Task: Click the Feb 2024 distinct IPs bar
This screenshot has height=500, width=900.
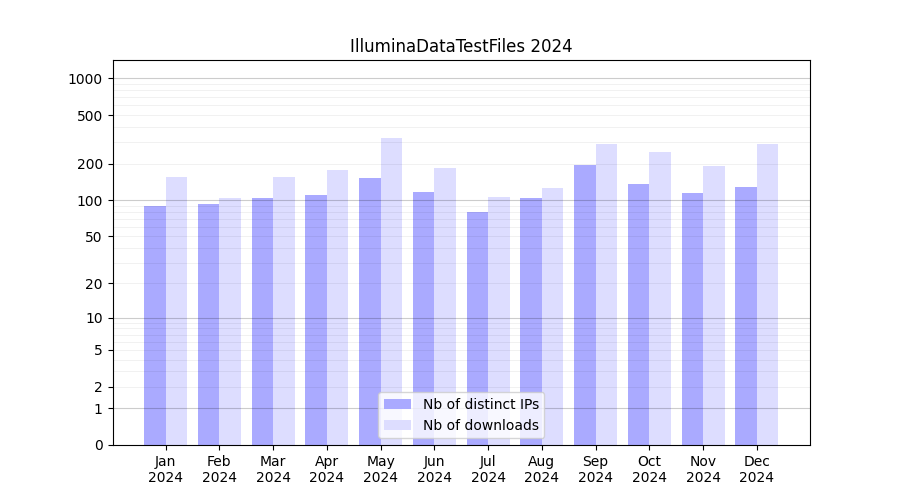Action: pyautogui.click(x=208, y=324)
